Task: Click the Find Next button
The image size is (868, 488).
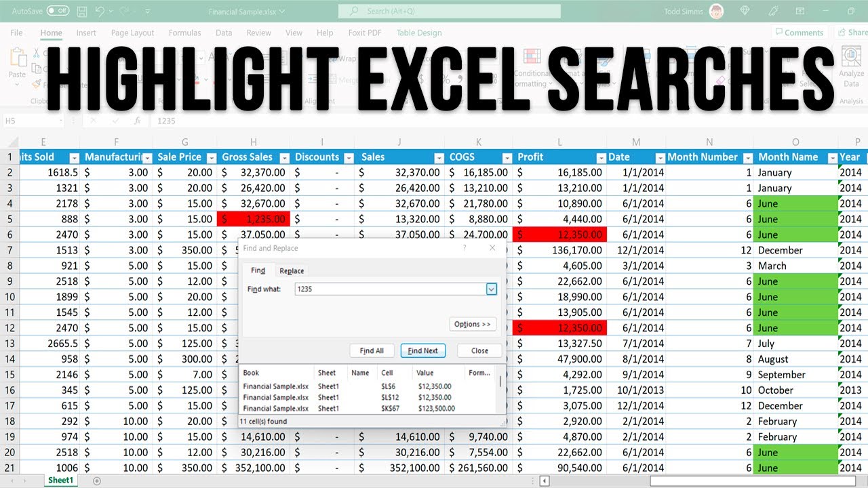Action: [422, 350]
